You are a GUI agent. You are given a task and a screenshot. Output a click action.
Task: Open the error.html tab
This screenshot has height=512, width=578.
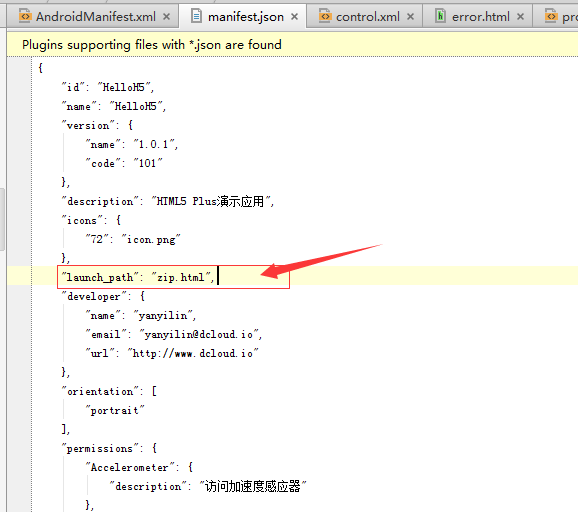point(480,17)
